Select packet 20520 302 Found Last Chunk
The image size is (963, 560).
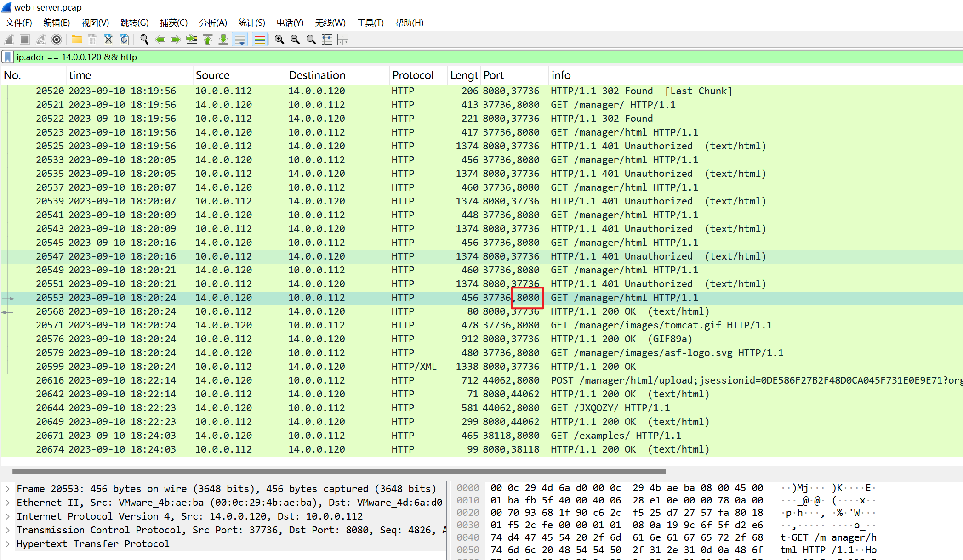click(x=481, y=91)
